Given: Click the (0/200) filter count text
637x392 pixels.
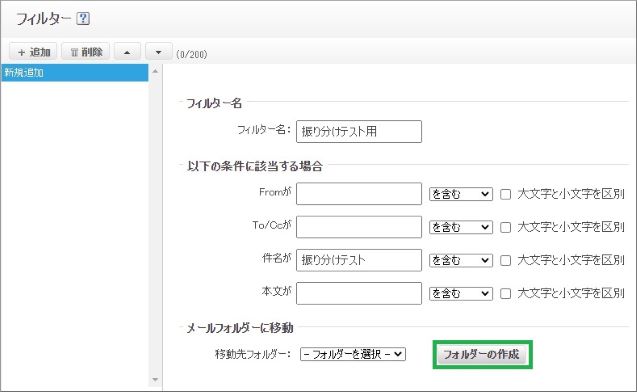Looking at the screenshot, I should click(192, 54).
